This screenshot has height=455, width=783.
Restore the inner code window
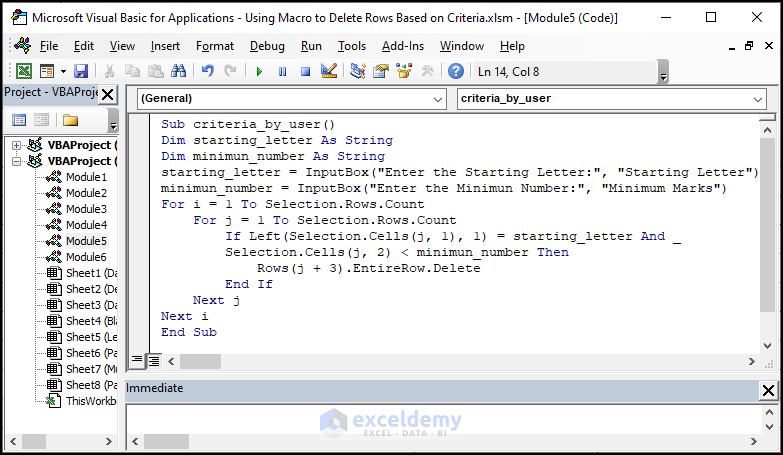pos(749,46)
